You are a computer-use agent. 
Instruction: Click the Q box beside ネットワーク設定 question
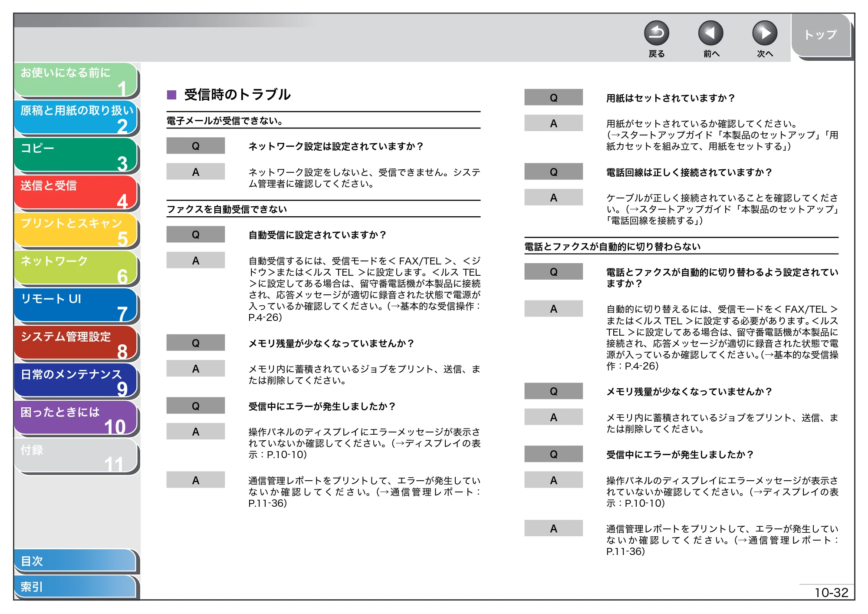click(x=196, y=146)
